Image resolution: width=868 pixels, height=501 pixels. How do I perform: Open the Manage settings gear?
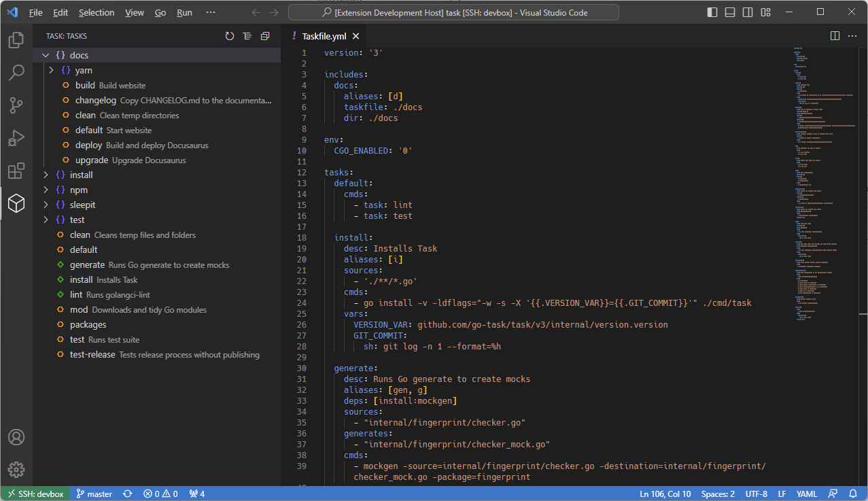(x=16, y=469)
